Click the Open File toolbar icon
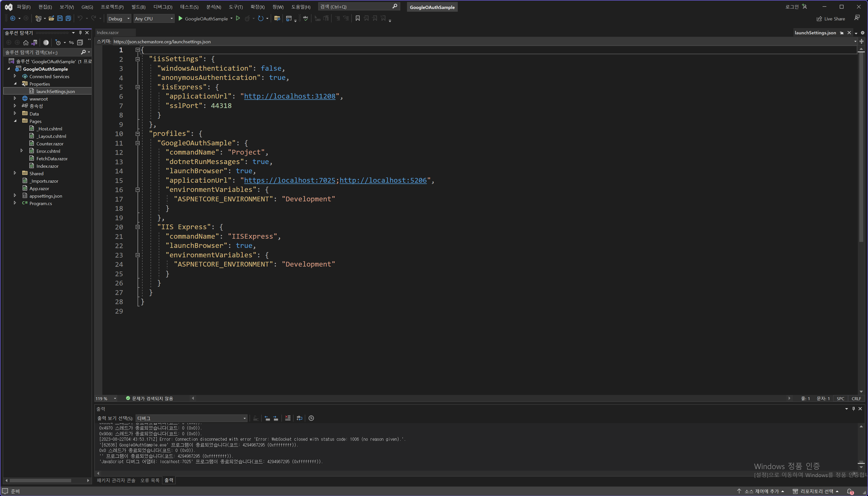Image resolution: width=868 pixels, height=496 pixels. click(51, 18)
